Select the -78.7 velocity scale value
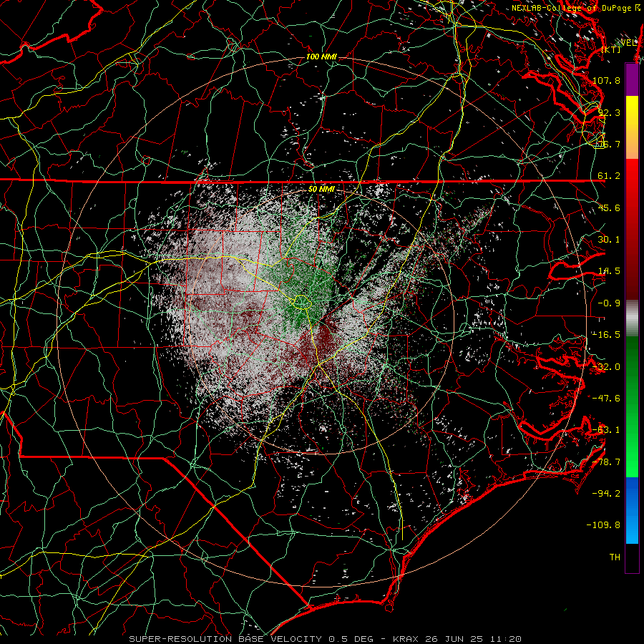Viewport: 644px width, 644px height. coord(606,462)
